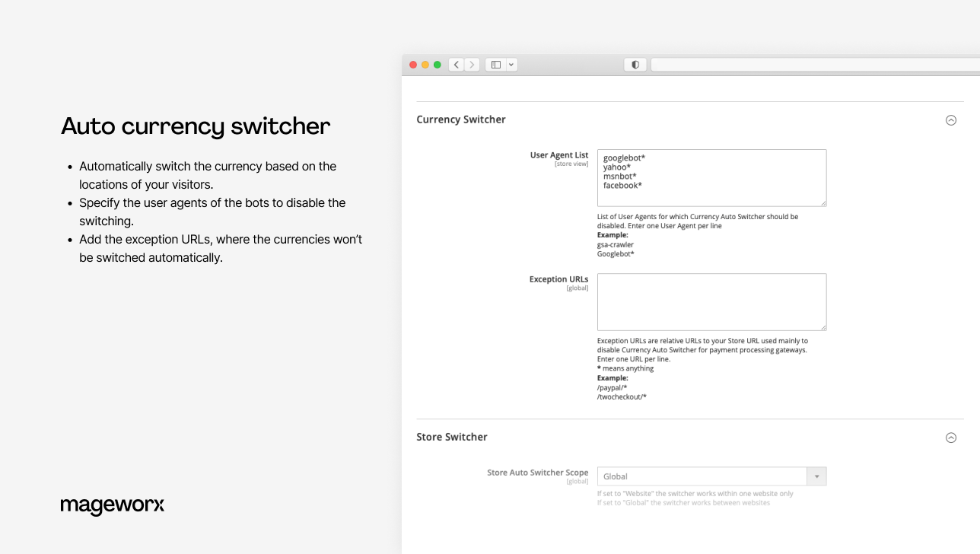
Task: Click the User Agent List field label
Action: click(559, 154)
